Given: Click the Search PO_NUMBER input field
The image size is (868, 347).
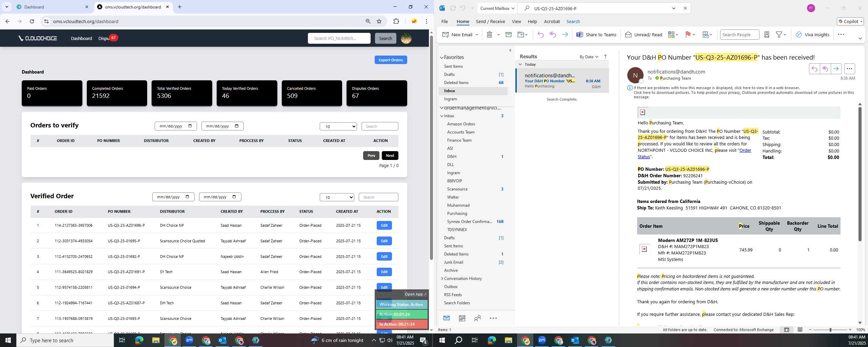Looking at the screenshot, I should [x=339, y=38].
